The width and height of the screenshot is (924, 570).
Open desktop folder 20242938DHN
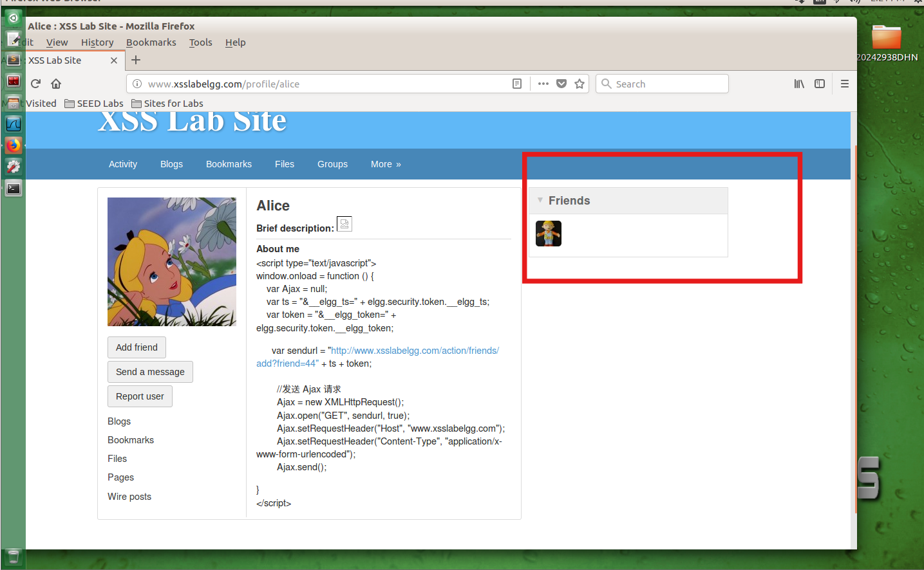pyautogui.click(x=887, y=42)
